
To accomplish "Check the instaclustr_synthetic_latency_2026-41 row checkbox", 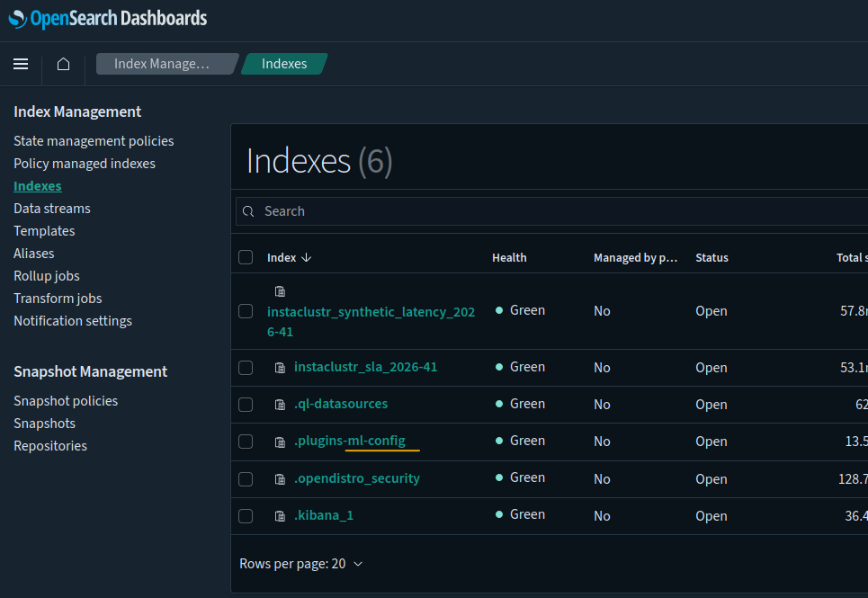I will coord(246,311).
